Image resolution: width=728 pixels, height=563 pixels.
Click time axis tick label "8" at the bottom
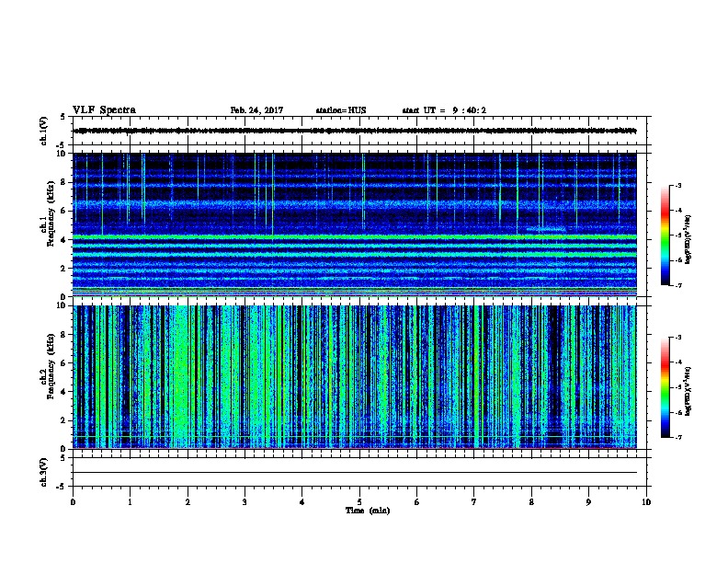[x=531, y=502]
